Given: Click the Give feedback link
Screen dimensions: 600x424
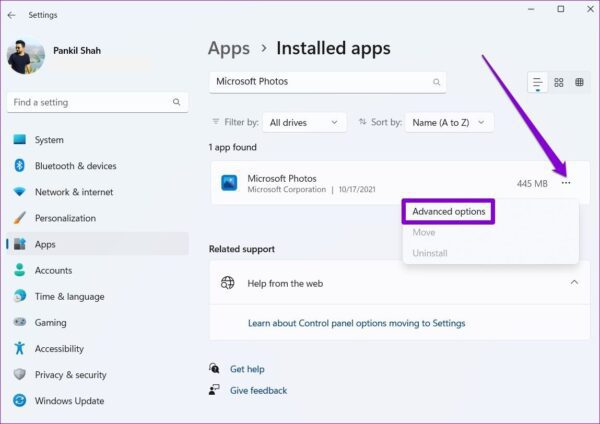Looking at the screenshot, I should click(258, 391).
